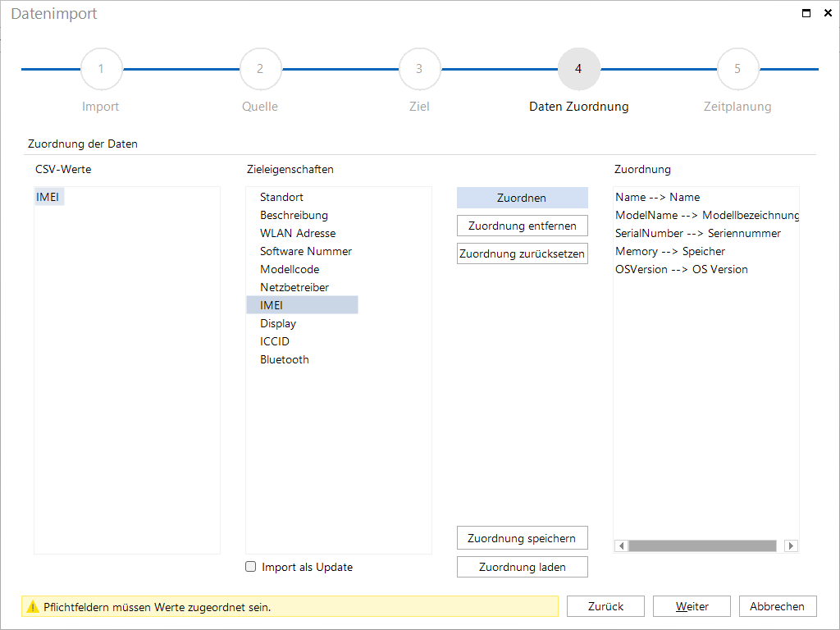
Task: Enable the Import als Update checkbox
Action: (x=251, y=567)
